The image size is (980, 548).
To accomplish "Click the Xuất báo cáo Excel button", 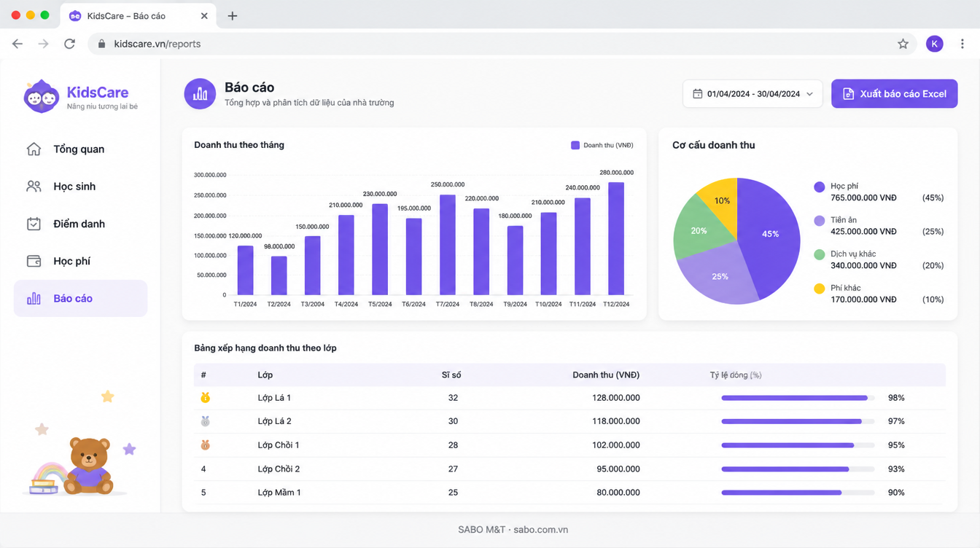I will pyautogui.click(x=894, y=94).
